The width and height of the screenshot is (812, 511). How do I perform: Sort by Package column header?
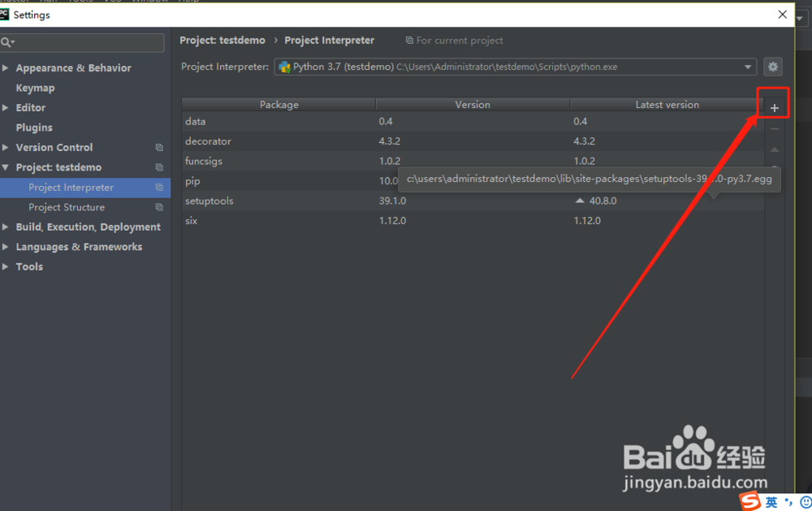[x=279, y=104]
